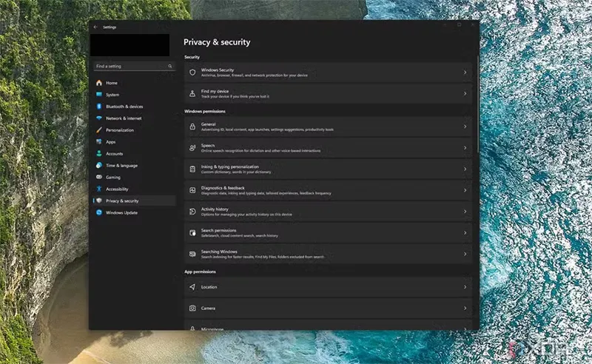Screen dimensions: 592x364
Task: Expand the Searching Windows chevron arrow
Action: (465, 254)
